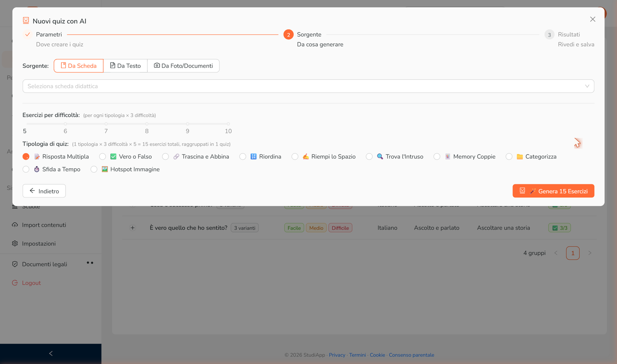Open Import contenuti in sidebar
Image resolution: width=617 pixels, height=364 pixels.
point(44,225)
